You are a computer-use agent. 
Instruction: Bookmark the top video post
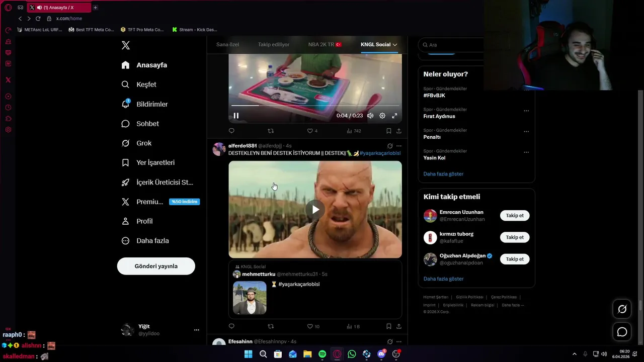(389, 131)
